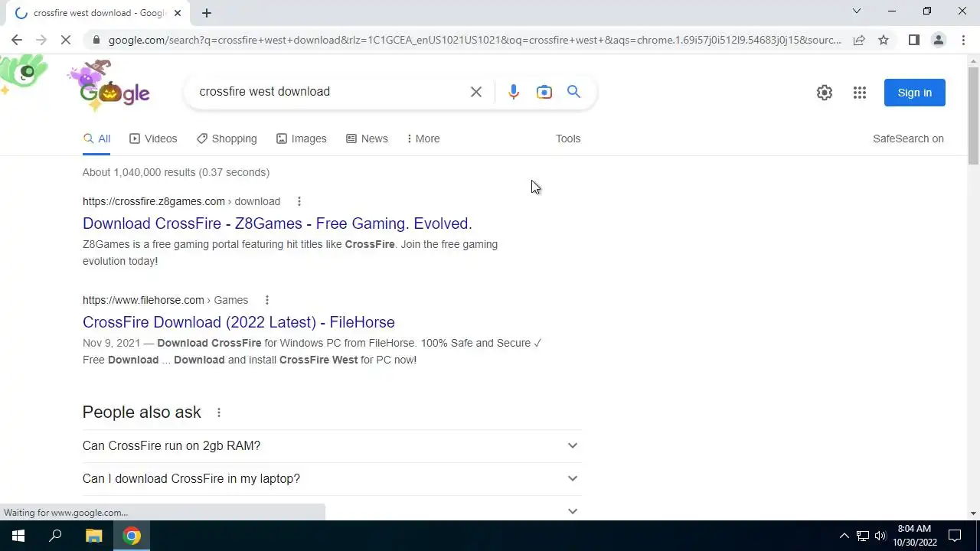Click the volume tray icon
The image size is (980, 551).
point(880,536)
